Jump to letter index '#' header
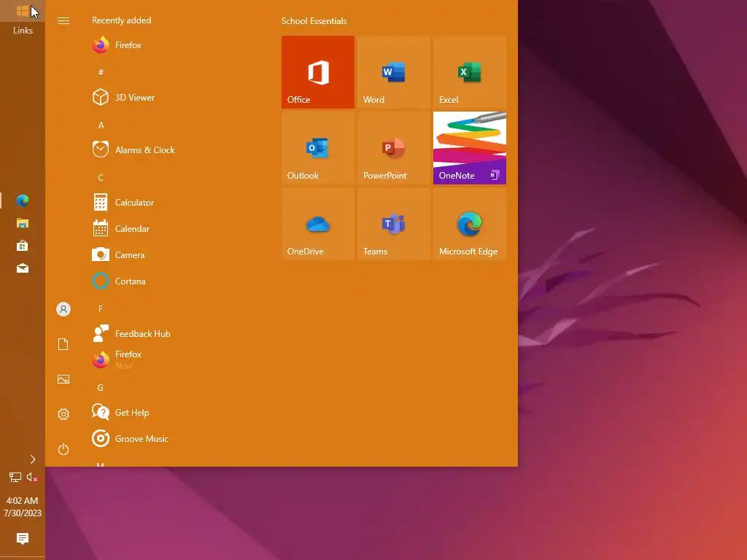The image size is (747, 560). [x=101, y=72]
